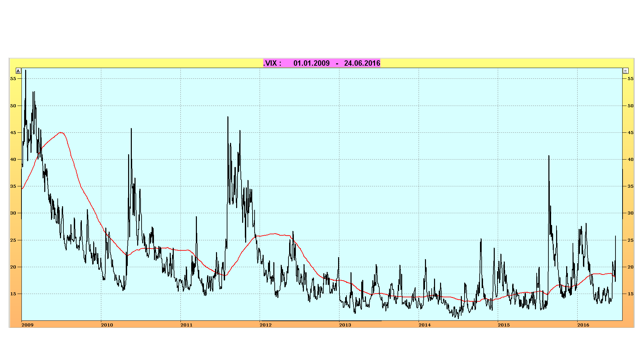This screenshot has width=644, height=362.
Task: Click the equals-sign button at chart's top-right
Action: (x=626, y=71)
